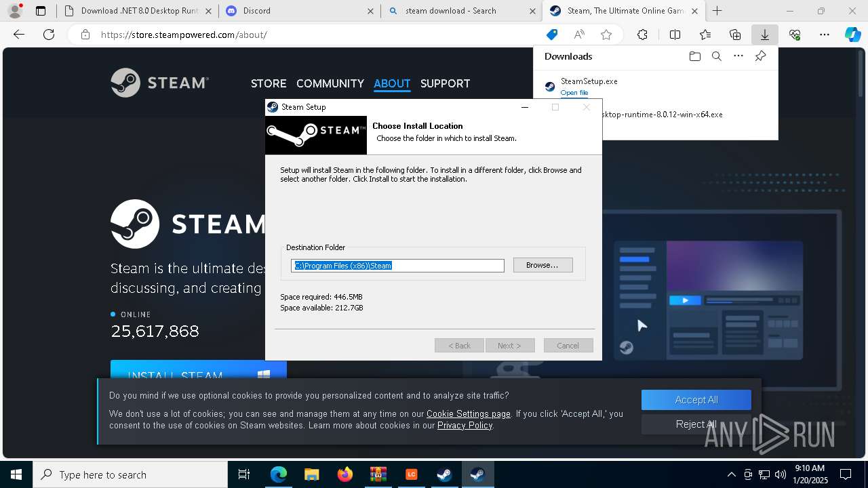Toggle Downloads toolbar button
The image size is (868, 488).
pyautogui.click(x=765, y=35)
